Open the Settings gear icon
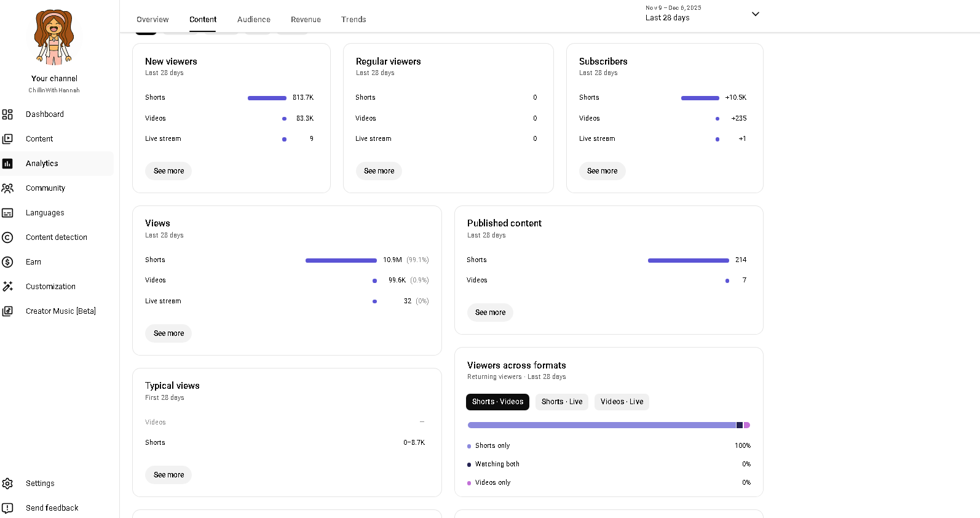The image size is (980, 518). 7,484
